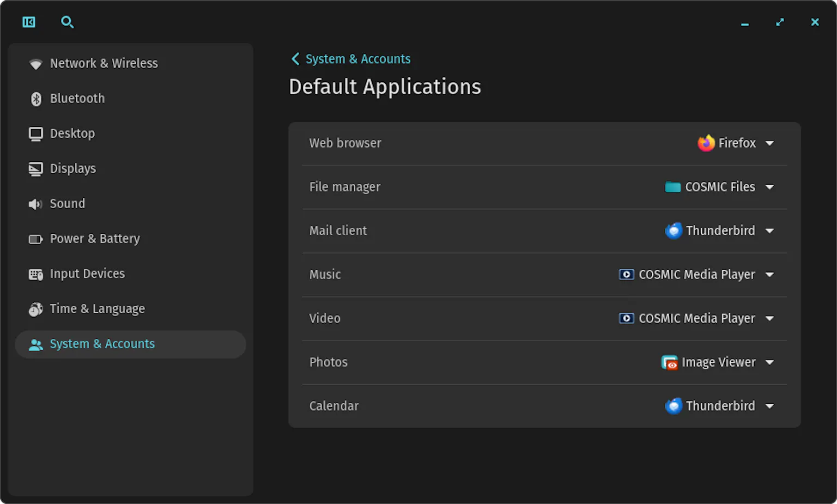This screenshot has height=504, width=837.
Task: Click the Sound speaker icon
Action: point(35,204)
